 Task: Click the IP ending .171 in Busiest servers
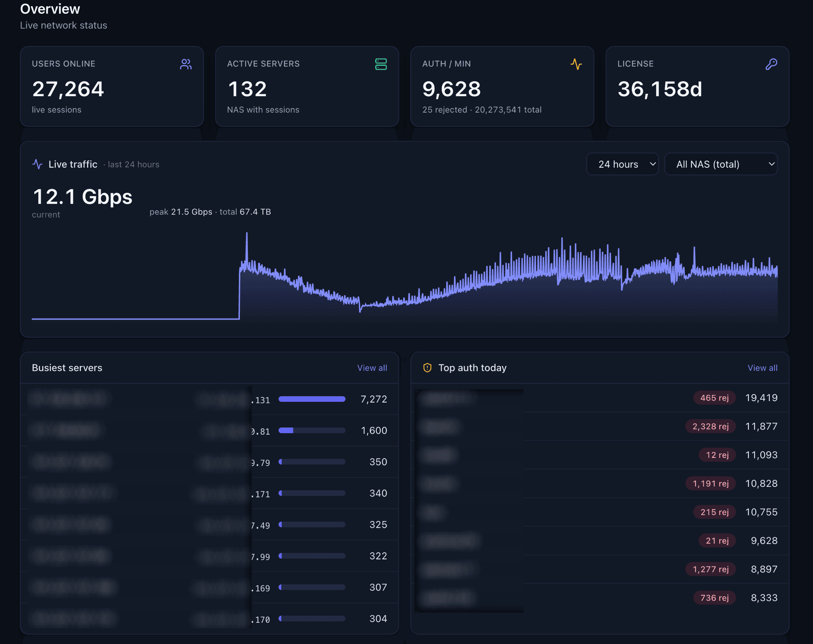[x=261, y=494]
